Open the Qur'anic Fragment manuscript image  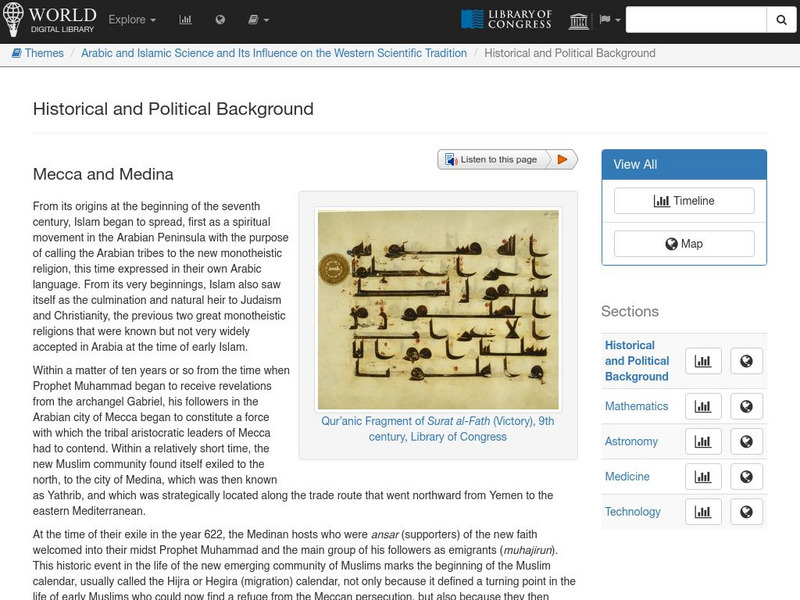pos(438,309)
